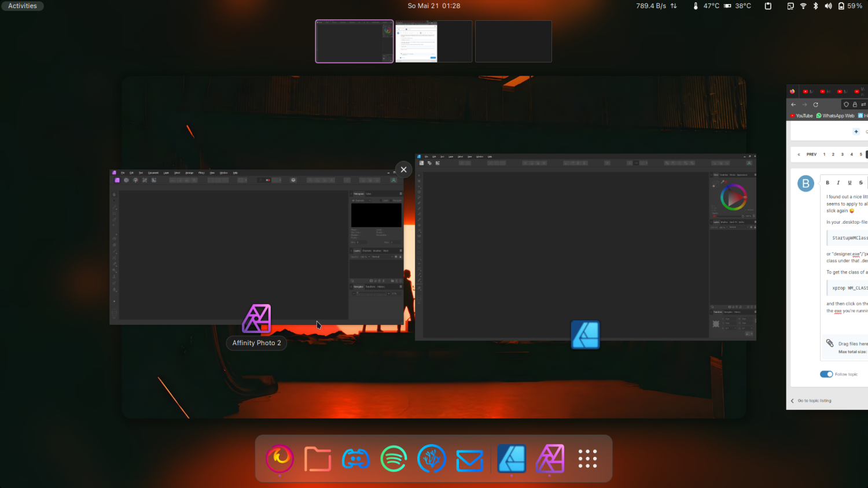The height and width of the screenshot is (488, 868).
Task: Open the Filters menu in Affinity Photo
Action: [x=201, y=173]
